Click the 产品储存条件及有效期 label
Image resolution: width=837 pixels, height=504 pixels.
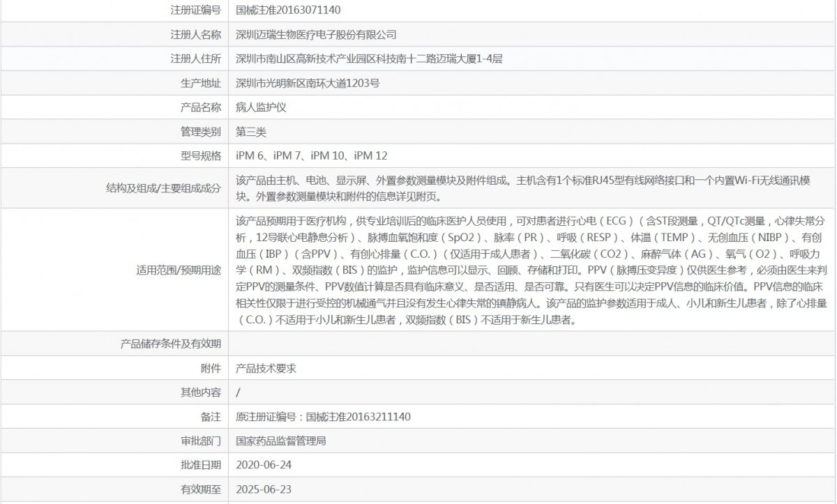click(171, 344)
